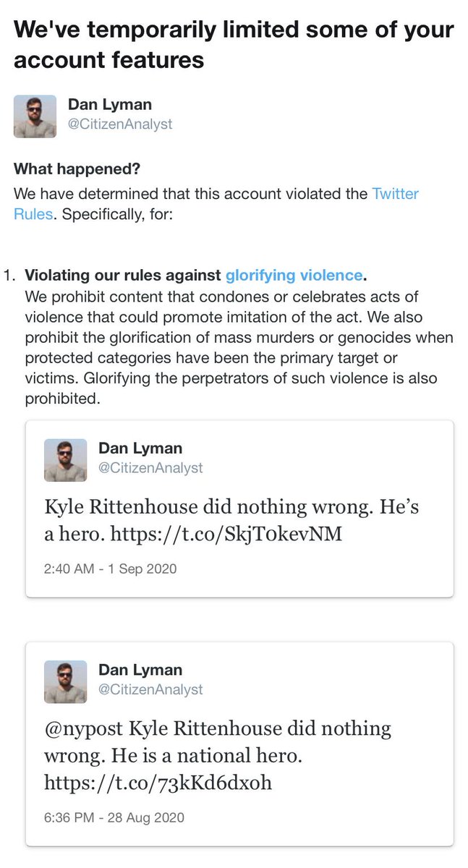468x868 pixels.
Task: Open the glorifying violence policy link
Action: pos(294,275)
